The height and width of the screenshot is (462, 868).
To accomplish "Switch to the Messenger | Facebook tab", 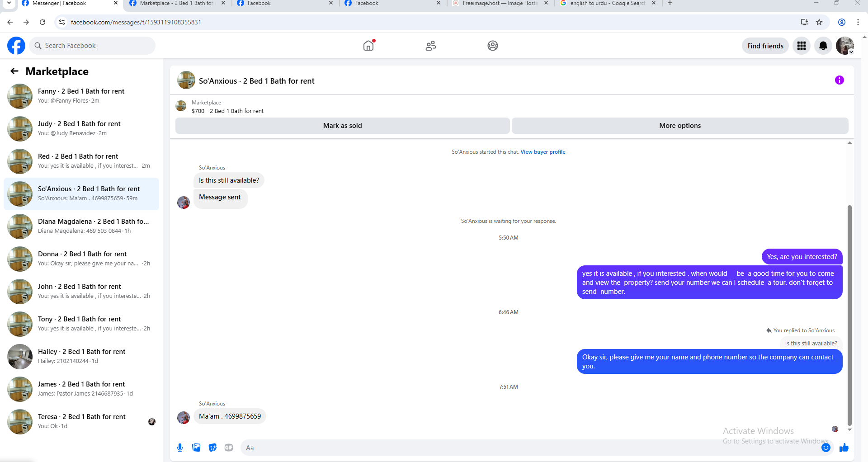I will pyautogui.click(x=69, y=3).
